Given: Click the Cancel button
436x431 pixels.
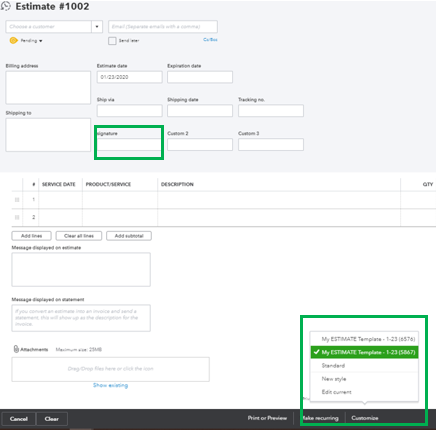Looking at the screenshot, I should 19,419.
